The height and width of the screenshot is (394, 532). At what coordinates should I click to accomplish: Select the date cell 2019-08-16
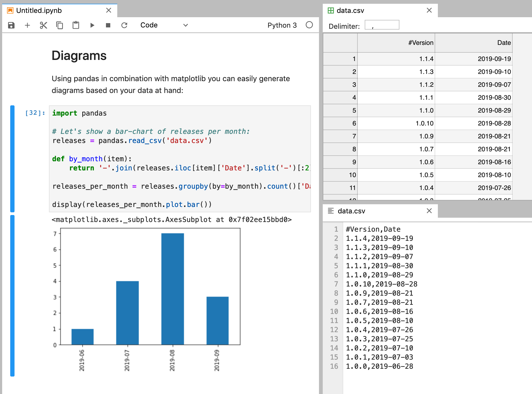click(x=474, y=162)
